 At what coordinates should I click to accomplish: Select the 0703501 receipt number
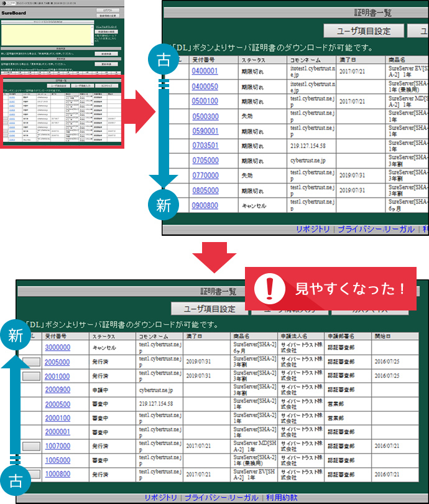205,146
